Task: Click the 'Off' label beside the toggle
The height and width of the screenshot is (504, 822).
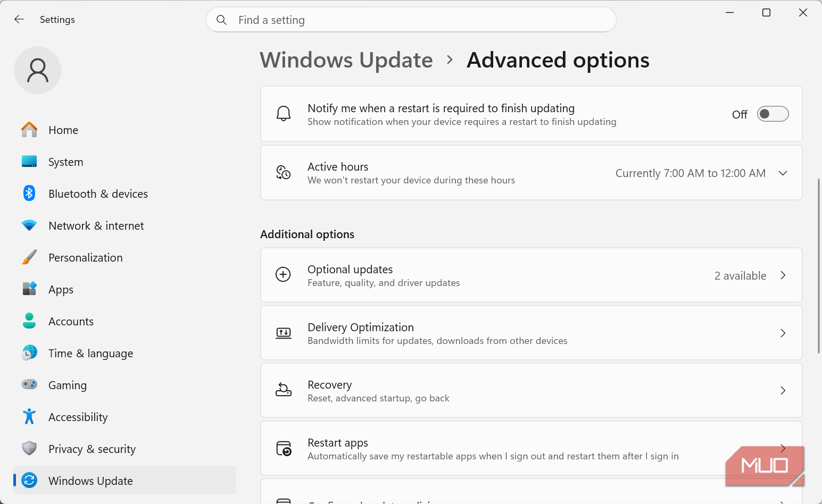Action: pos(740,114)
